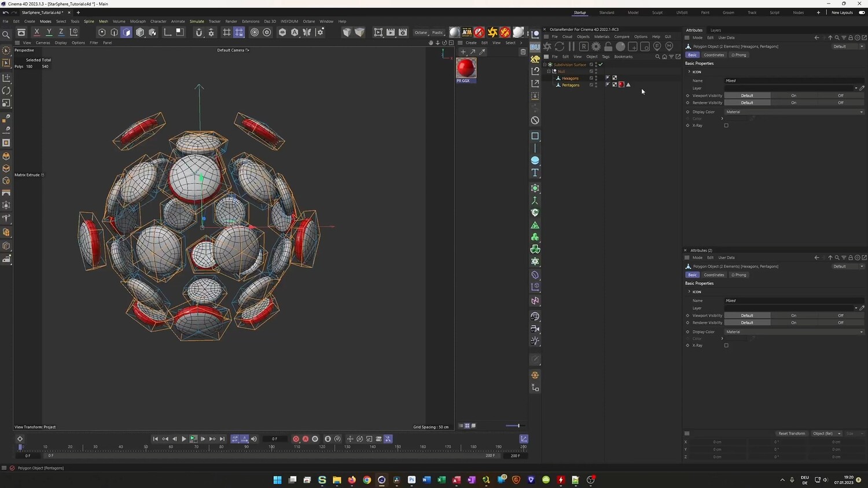Open search in Object Manager
The image size is (868, 488).
[x=657, y=57]
